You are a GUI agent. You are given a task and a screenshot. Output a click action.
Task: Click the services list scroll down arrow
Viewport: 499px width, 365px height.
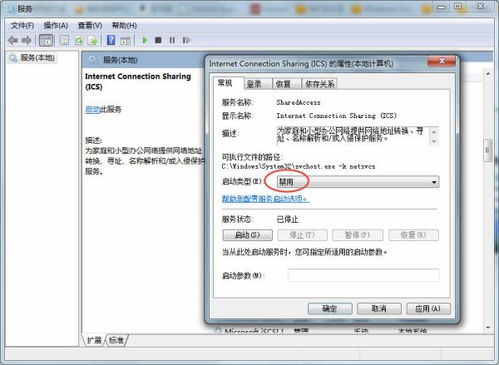pyautogui.click(x=488, y=328)
